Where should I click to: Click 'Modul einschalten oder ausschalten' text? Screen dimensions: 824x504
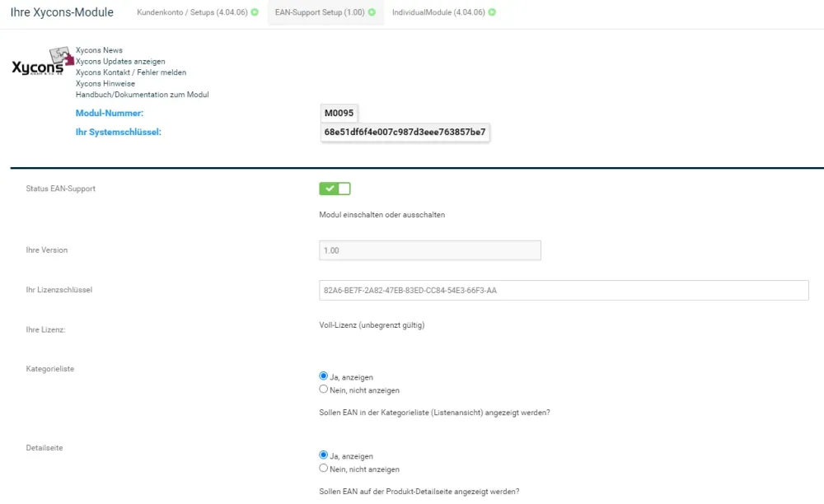pyautogui.click(x=382, y=215)
